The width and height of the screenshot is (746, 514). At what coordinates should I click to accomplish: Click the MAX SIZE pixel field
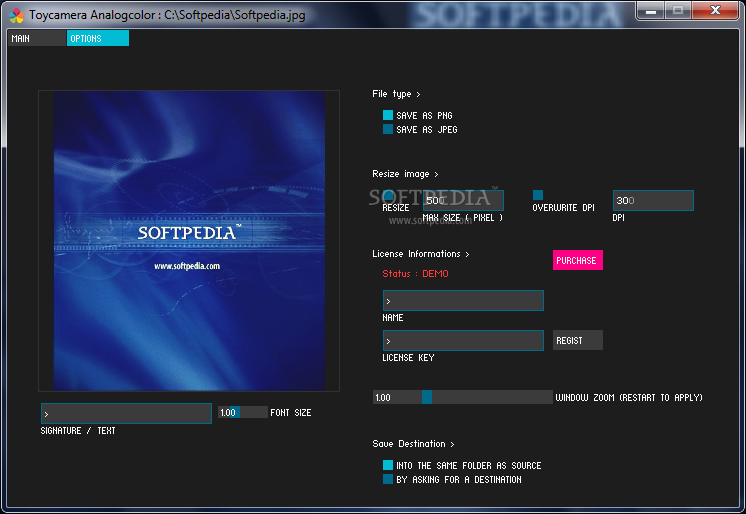463,200
